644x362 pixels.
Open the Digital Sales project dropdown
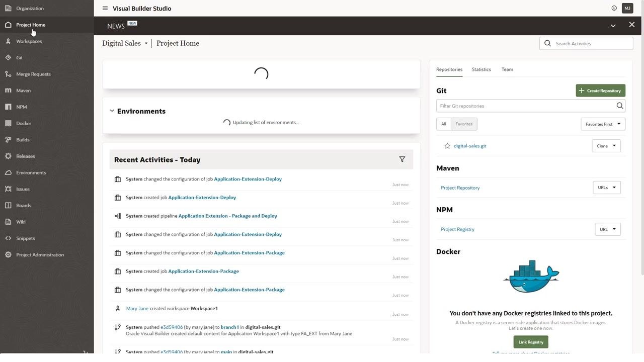tap(125, 43)
